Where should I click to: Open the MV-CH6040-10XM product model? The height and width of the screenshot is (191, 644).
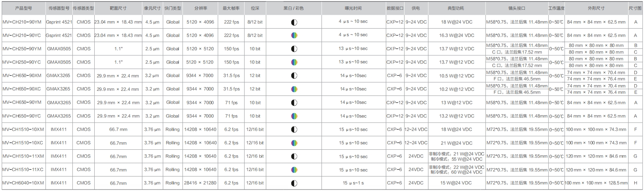point(23,183)
